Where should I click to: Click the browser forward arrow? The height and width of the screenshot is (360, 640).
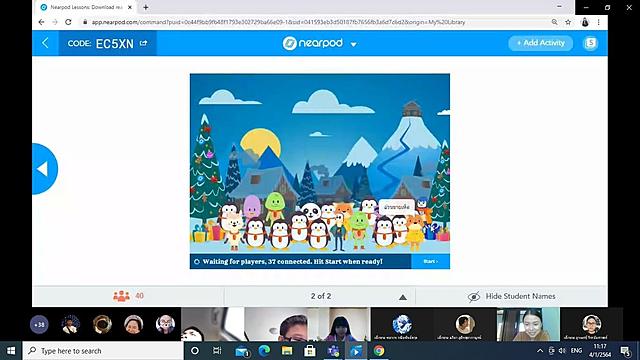55,22
